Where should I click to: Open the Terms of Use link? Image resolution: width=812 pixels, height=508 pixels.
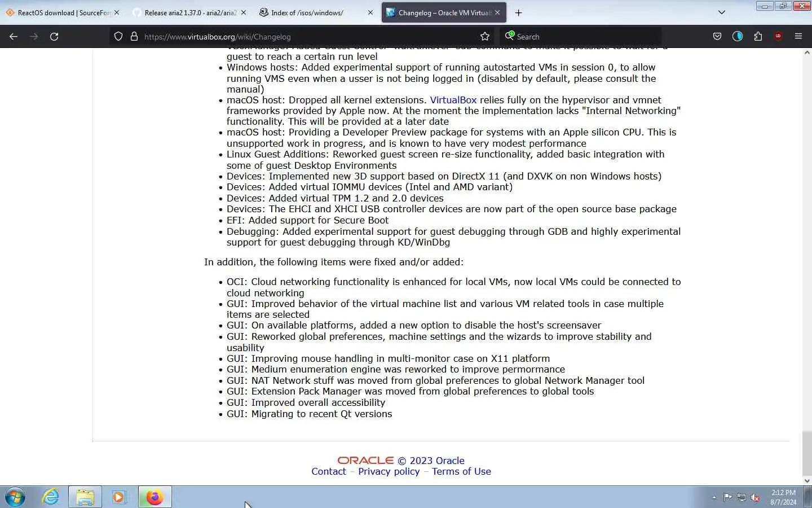click(x=461, y=471)
